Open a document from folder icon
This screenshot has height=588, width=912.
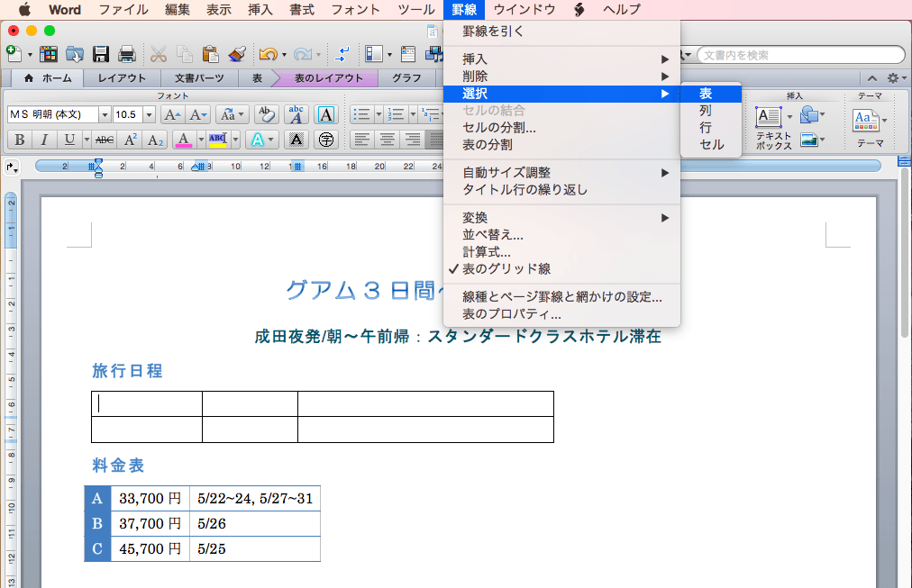point(75,55)
